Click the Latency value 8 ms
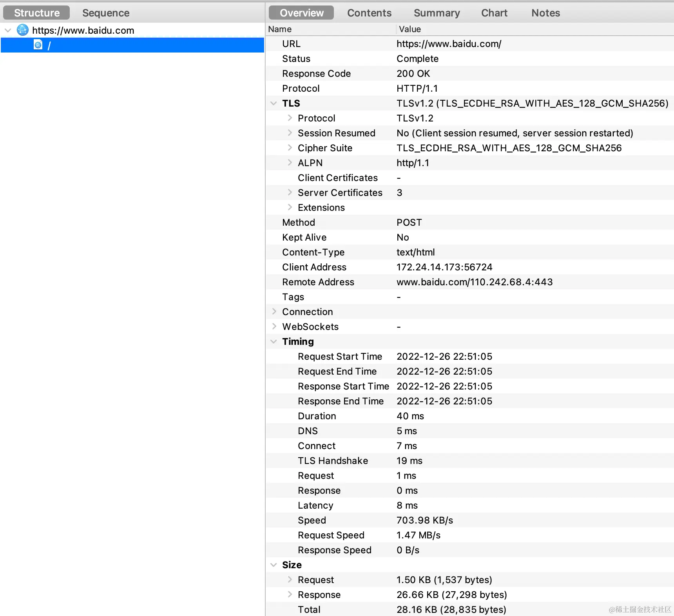The width and height of the screenshot is (674, 616). click(x=407, y=505)
